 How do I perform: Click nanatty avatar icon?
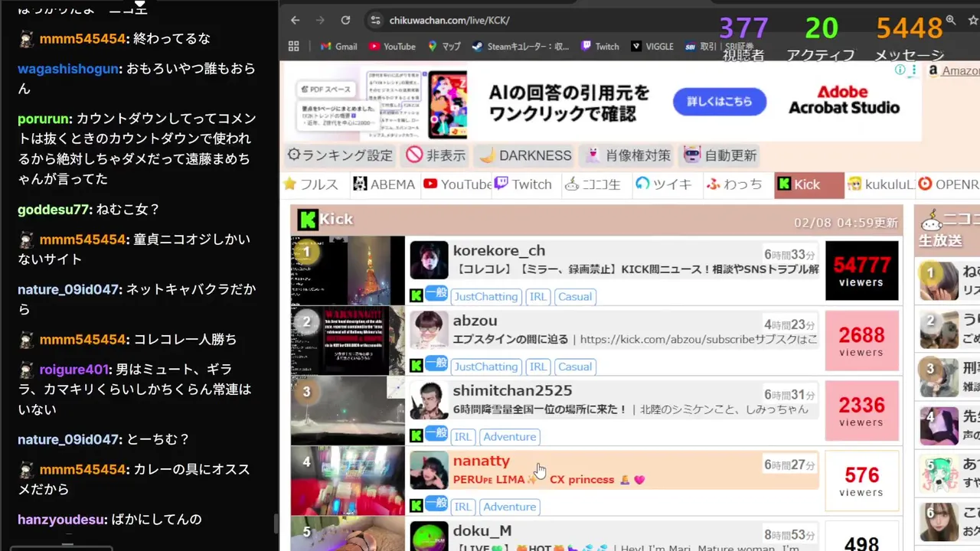[429, 470]
